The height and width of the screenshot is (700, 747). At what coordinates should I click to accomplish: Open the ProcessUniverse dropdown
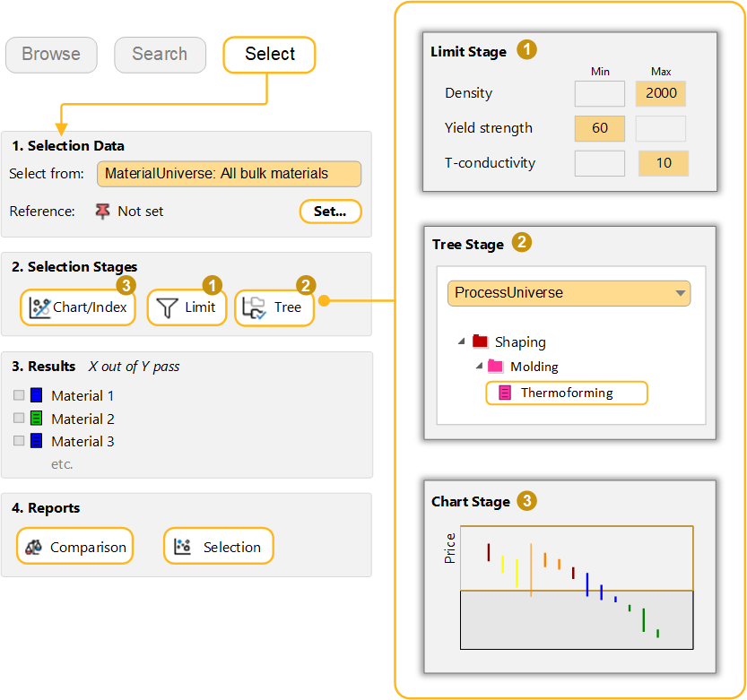point(682,293)
